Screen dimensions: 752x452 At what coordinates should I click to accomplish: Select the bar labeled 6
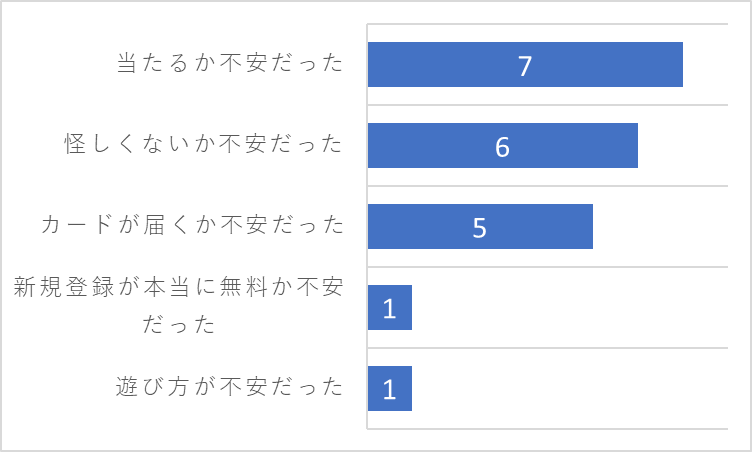503,146
